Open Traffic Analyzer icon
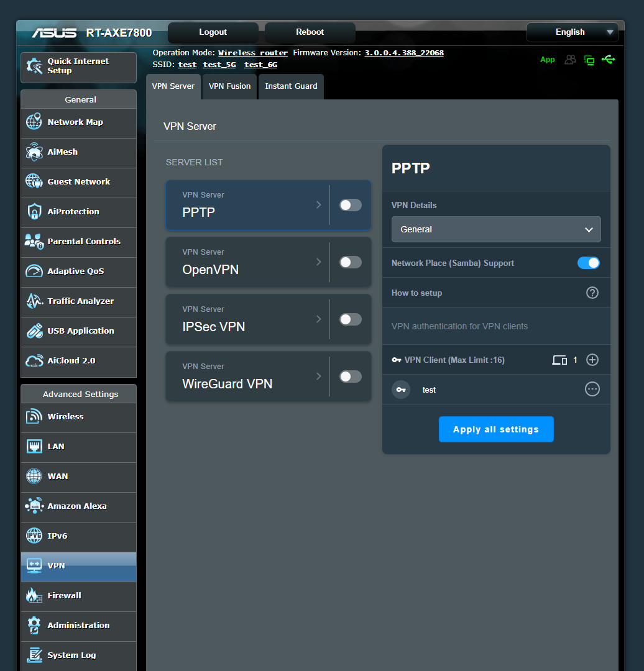This screenshot has width=644, height=671. coord(34,301)
